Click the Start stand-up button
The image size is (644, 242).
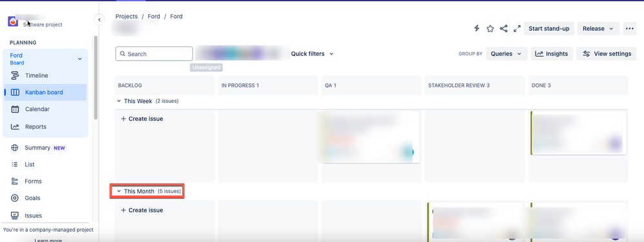(549, 28)
